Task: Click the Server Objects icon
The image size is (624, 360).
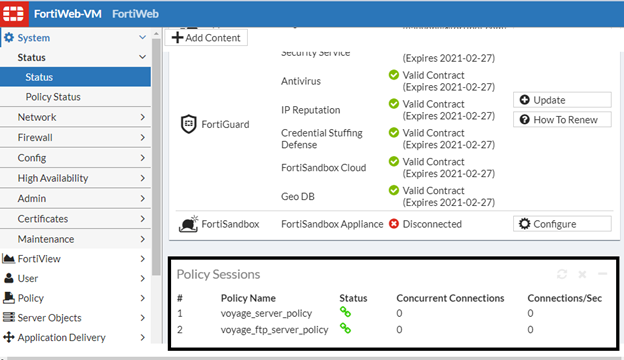Action: tap(8, 317)
